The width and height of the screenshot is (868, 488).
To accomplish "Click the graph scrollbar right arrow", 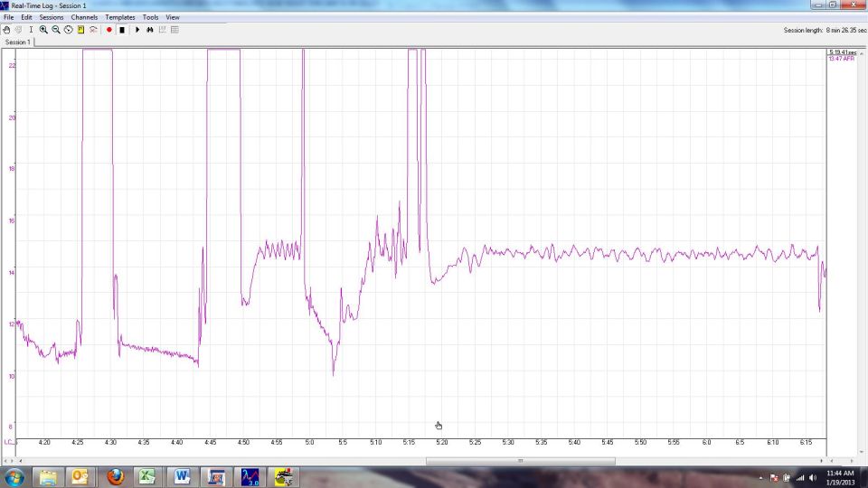I will tap(822, 461).
